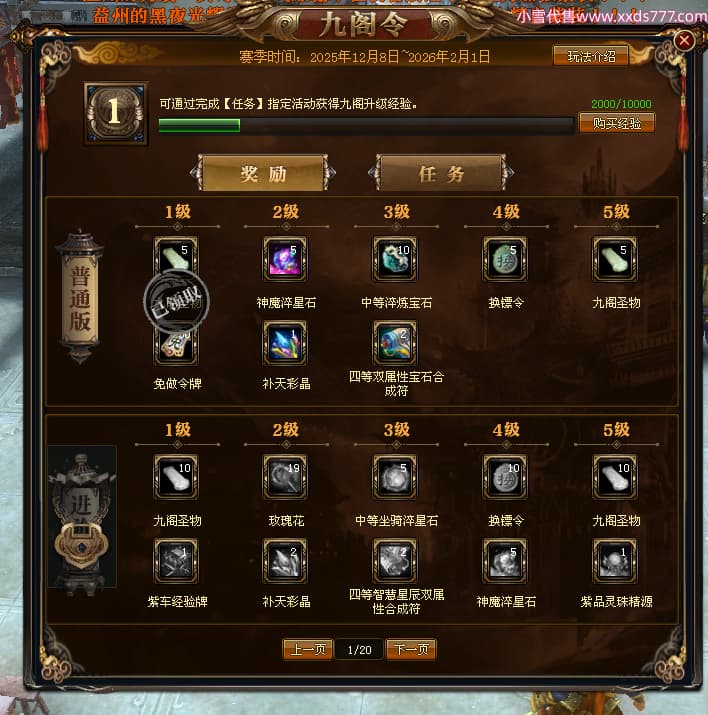This screenshot has height=715, width=708.
Task: Select the grayed 神魔淬星石 icon under advanced level 4
Action: (505, 561)
